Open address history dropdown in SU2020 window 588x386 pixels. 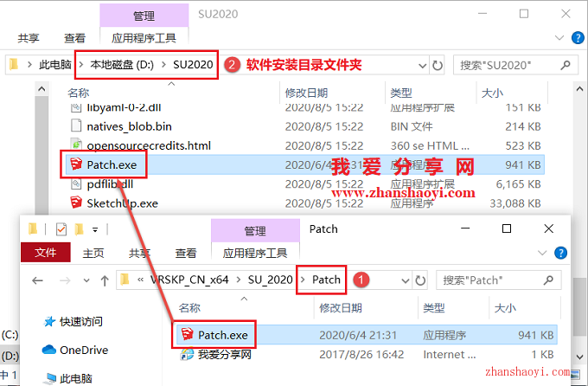422,66
